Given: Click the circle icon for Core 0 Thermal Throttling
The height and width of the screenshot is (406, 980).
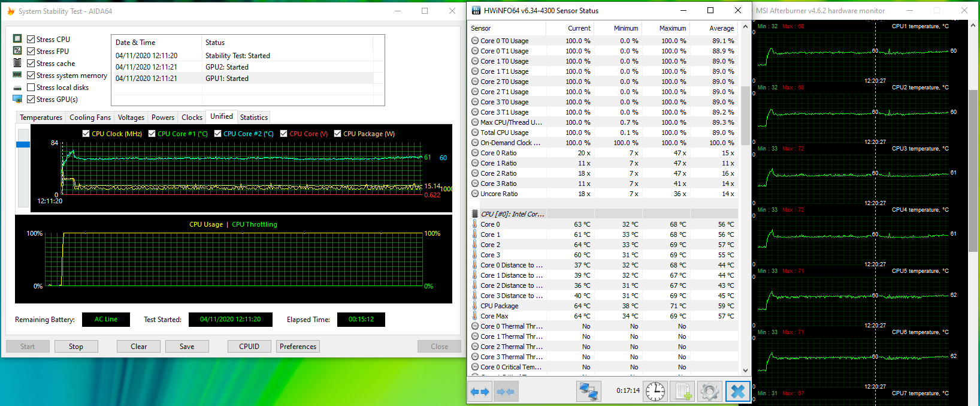Looking at the screenshot, I should point(475,326).
